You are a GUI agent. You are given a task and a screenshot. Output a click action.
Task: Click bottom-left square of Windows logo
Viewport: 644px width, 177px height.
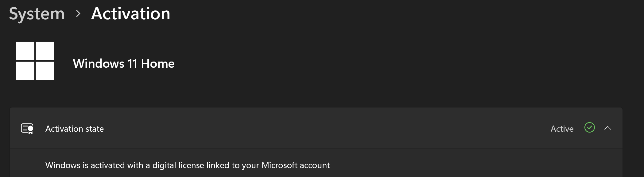tap(25, 71)
